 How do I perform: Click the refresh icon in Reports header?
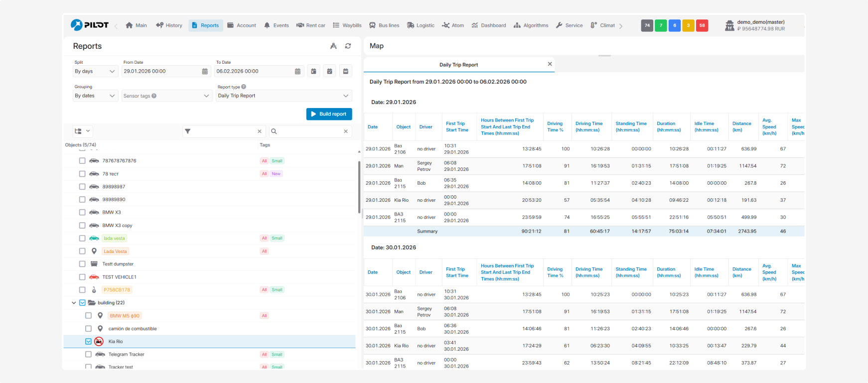(348, 46)
